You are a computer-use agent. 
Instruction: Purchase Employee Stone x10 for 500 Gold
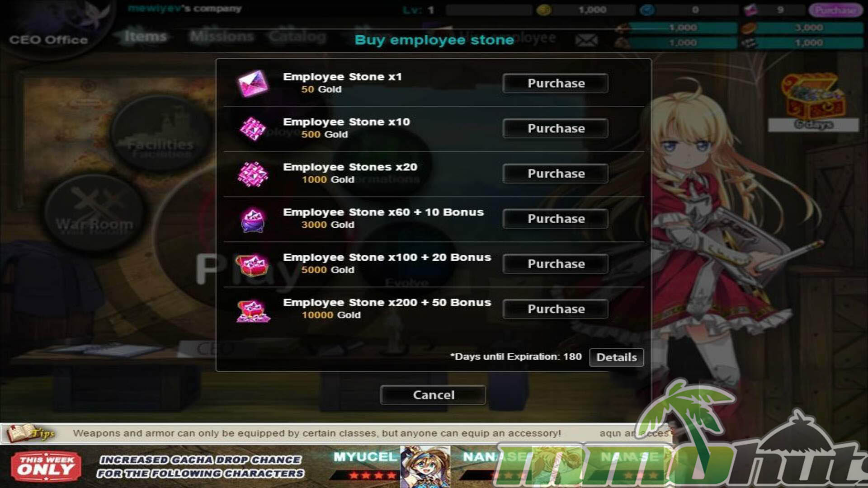(555, 128)
